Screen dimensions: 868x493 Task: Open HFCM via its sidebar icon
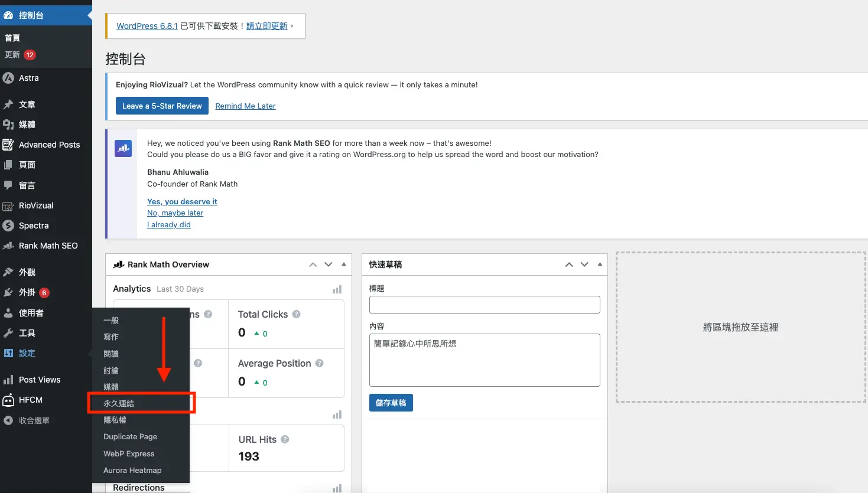pos(8,400)
